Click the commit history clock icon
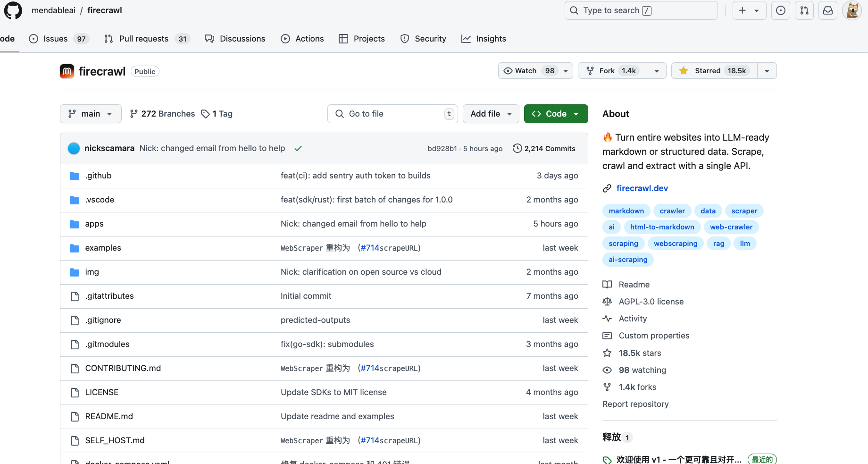 [517, 148]
